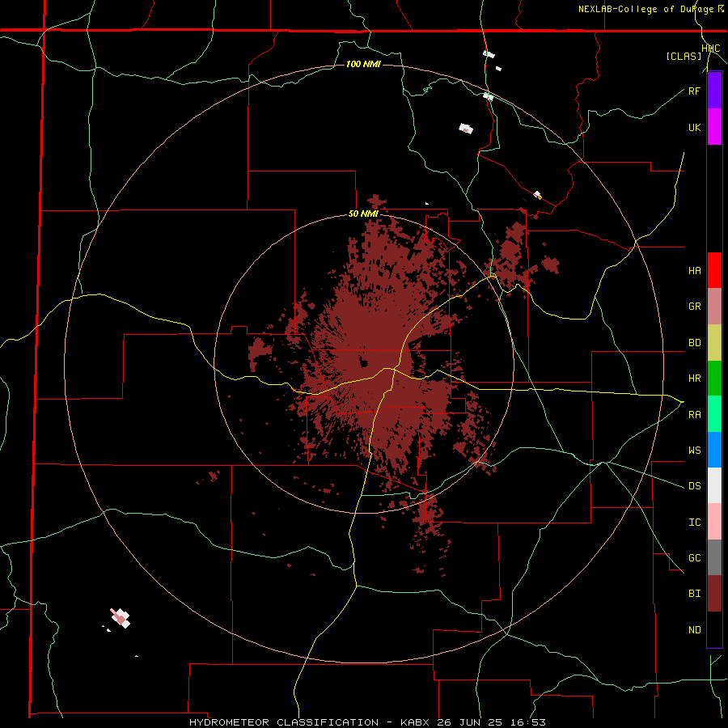Click the RF purple color swatch
This screenshot has height=728, width=728.
tap(714, 91)
